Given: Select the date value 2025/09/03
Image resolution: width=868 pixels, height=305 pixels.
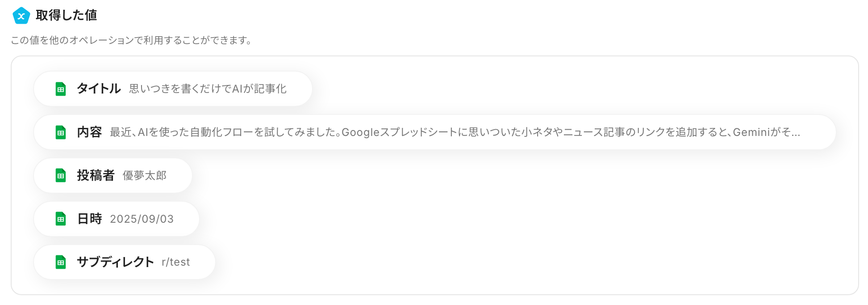Looking at the screenshot, I should tap(142, 219).
